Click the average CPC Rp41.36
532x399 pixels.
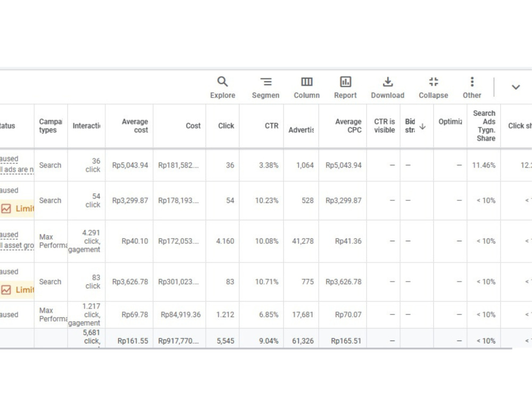(x=348, y=241)
